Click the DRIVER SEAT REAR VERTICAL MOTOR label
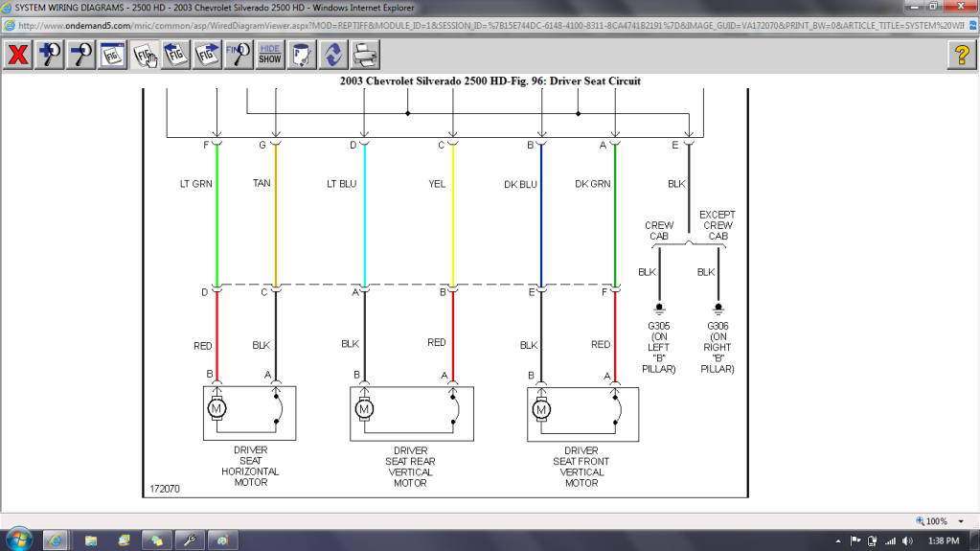This screenshot has width=980, height=551. [410, 467]
